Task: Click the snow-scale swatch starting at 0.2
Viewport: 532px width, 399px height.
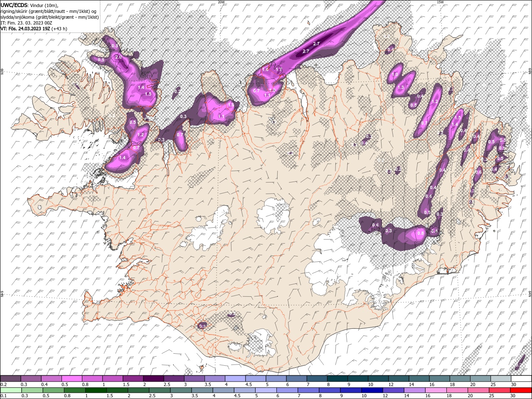Action: (x=11, y=378)
